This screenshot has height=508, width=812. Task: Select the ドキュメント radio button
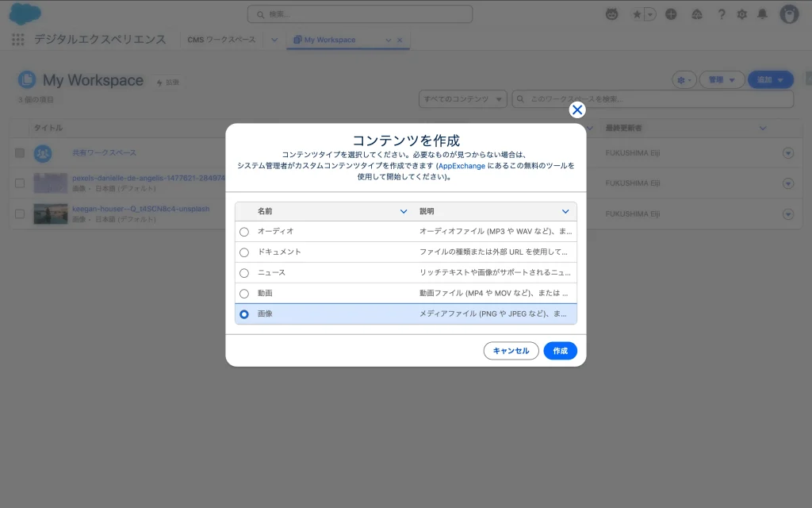(x=244, y=252)
